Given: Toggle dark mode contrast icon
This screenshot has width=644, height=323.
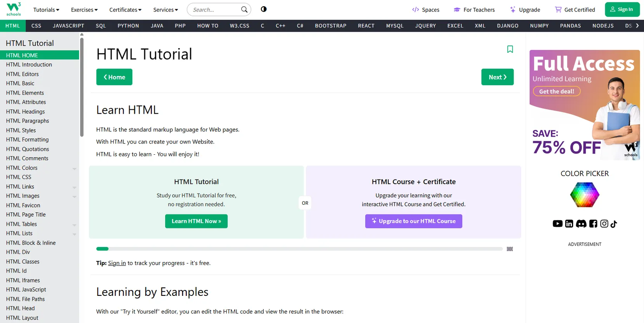Looking at the screenshot, I should pyautogui.click(x=264, y=9).
